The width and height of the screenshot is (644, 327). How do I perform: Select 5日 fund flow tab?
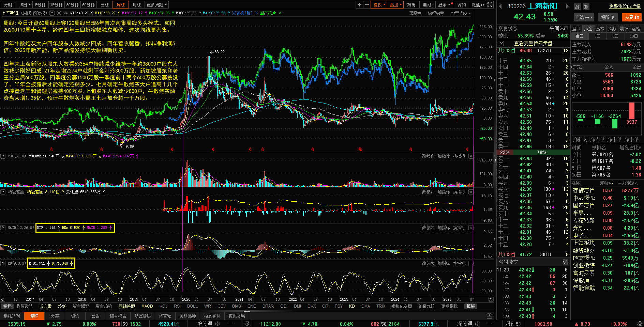(x=615, y=36)
